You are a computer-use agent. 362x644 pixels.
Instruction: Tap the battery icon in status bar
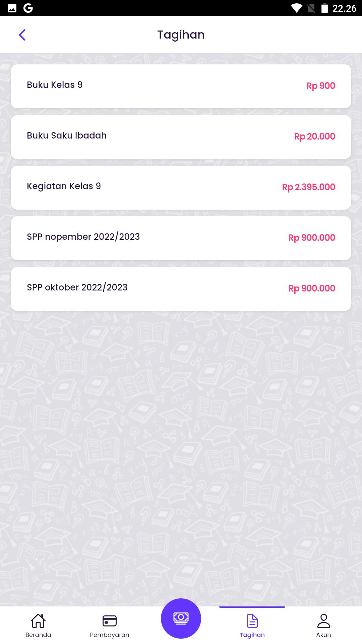coord(324,8)
